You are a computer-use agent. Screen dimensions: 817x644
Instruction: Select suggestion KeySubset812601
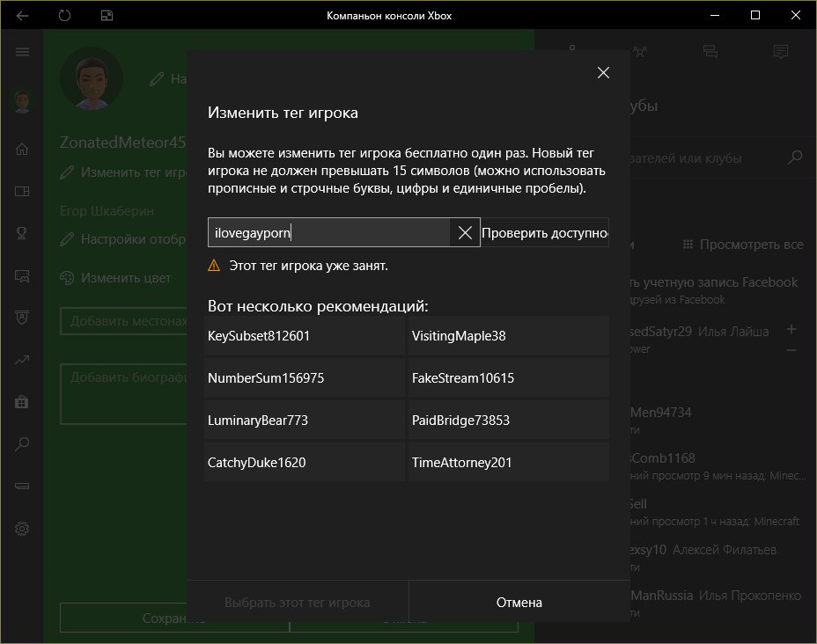(305, 336)
